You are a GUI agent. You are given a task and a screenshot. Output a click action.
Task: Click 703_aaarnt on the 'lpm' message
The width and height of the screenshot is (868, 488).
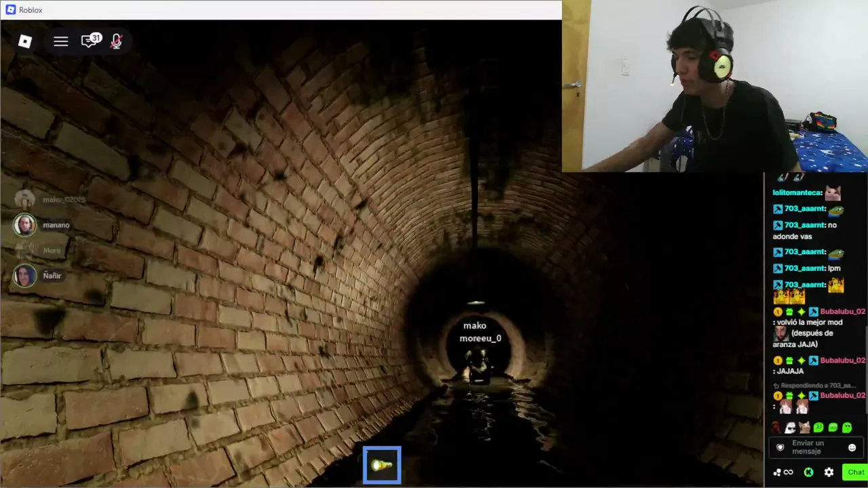[804, 268]
